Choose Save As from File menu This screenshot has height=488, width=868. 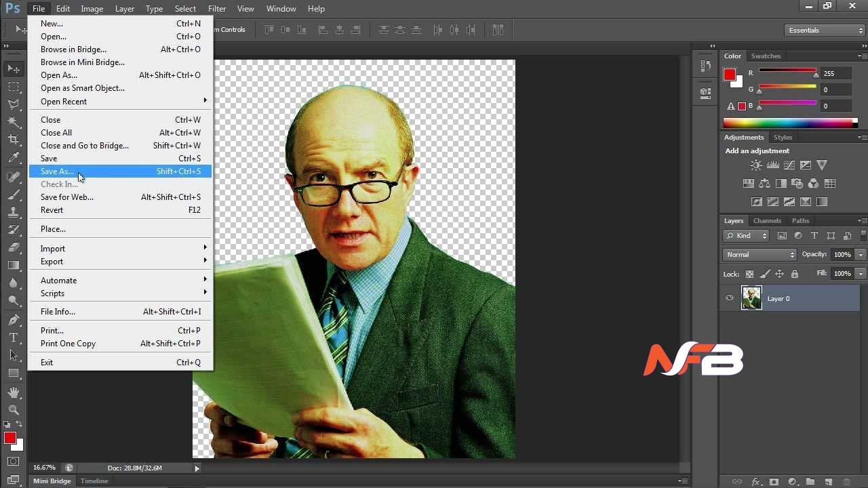pos(57,171)
